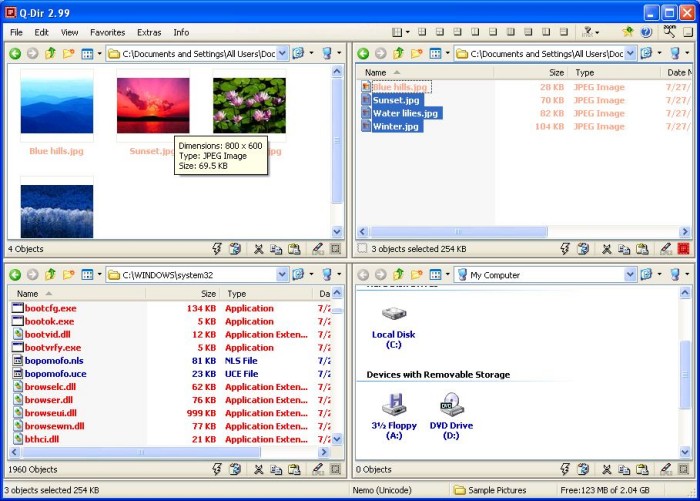This screenshot has height=501, width=700.
Task: Click the lightning run icon in '4 Objects' status bar
Action: coord(217,249)
